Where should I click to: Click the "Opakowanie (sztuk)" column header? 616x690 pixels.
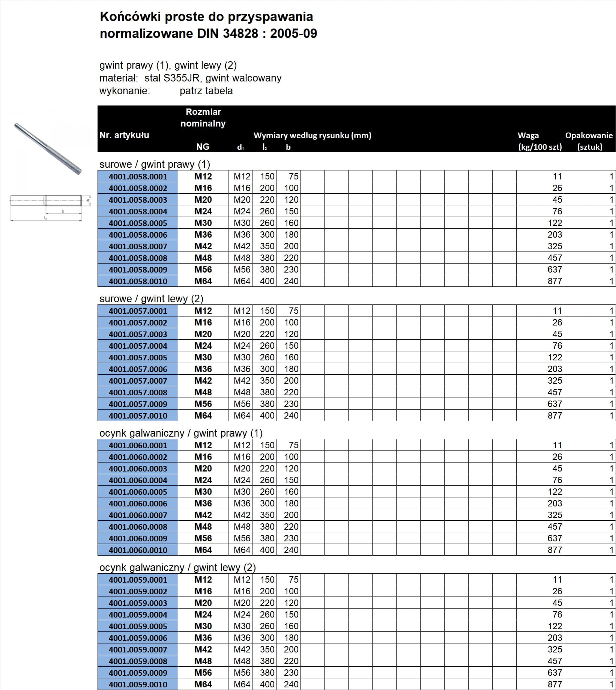(x=589, y=141)
